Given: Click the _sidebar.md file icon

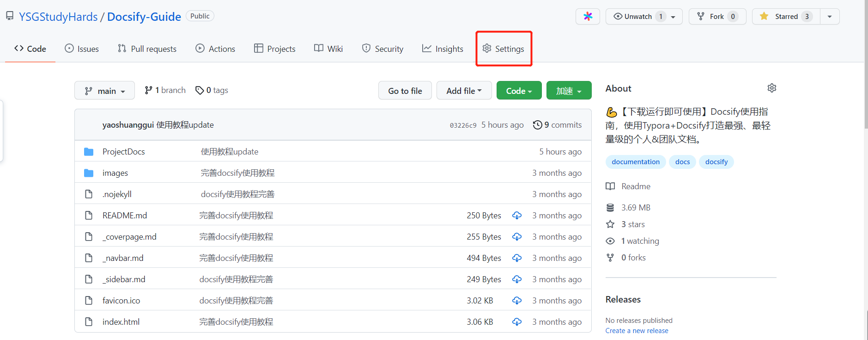Looking at the screenshot, I should (89, 279).
